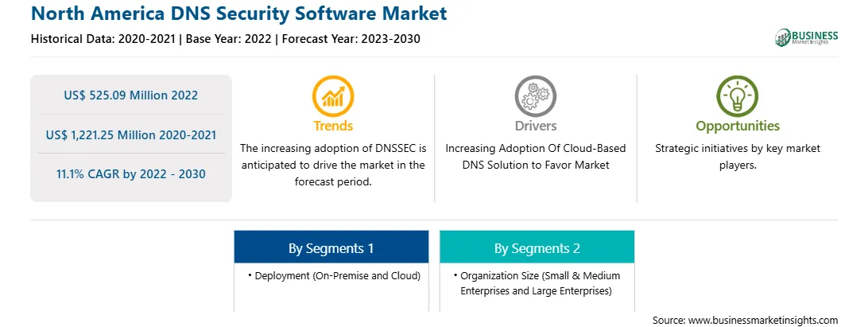This screenshot has height=327, width=868.
Task: Click the grey Drivers gears icon
Action: (x=535, y=96)
